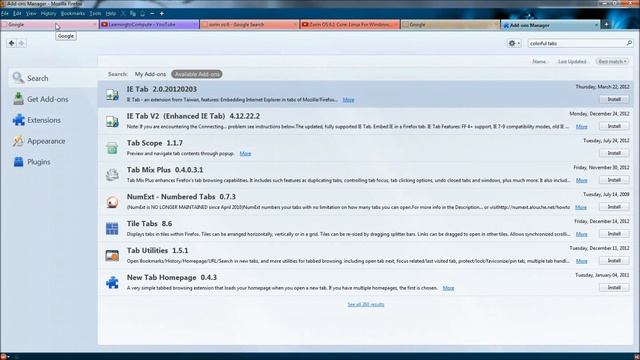
Task: Click the Get Add-ons download bag icon
Action: [x=18, y=99]
